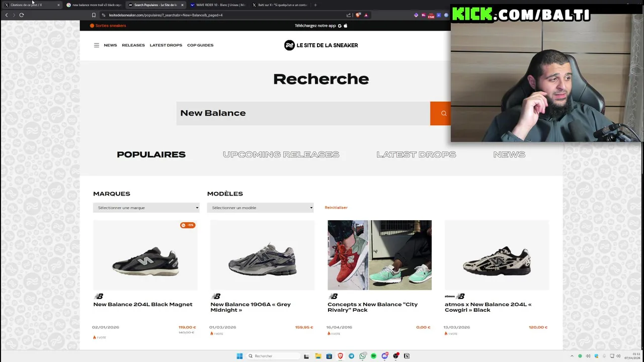Click the Brave Rewards triangle icon

[366, 15]
